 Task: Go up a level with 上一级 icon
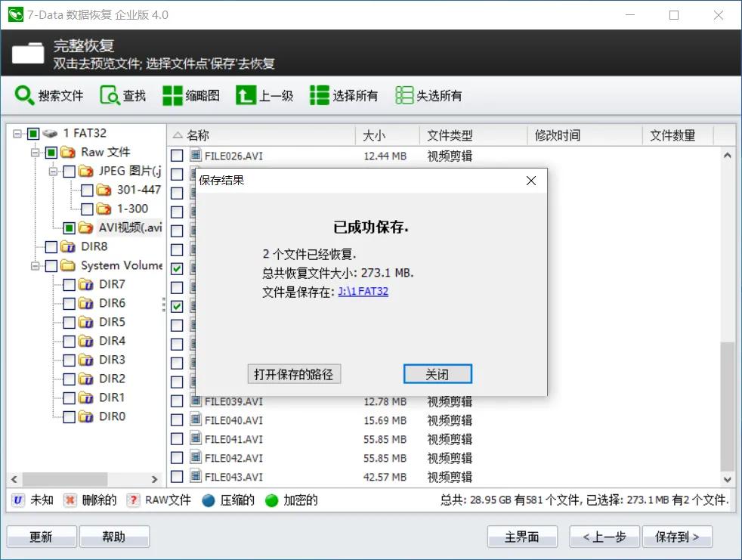246,96
